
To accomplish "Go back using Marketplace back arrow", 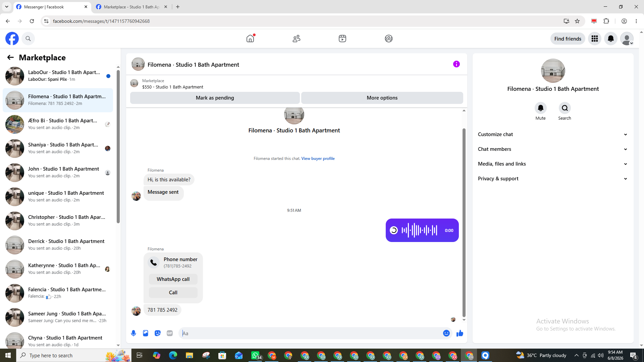I will (x=10, y=57).
